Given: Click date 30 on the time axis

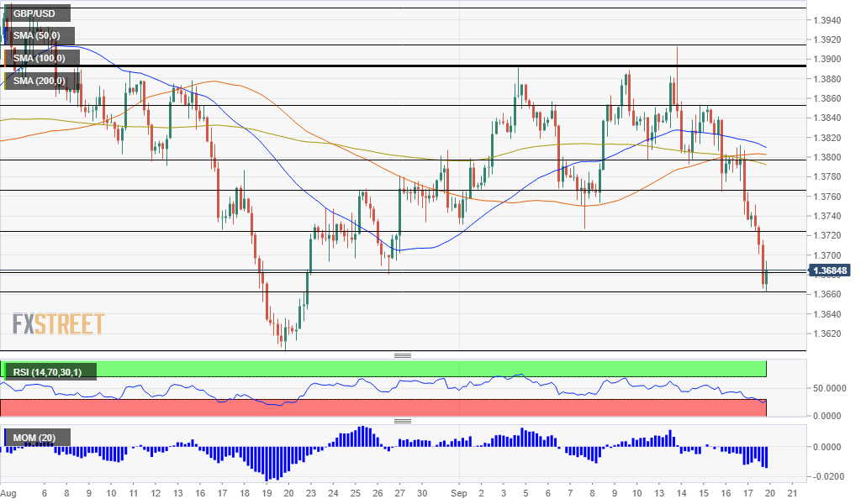Looking at the screenshot, I should [422, 493].
